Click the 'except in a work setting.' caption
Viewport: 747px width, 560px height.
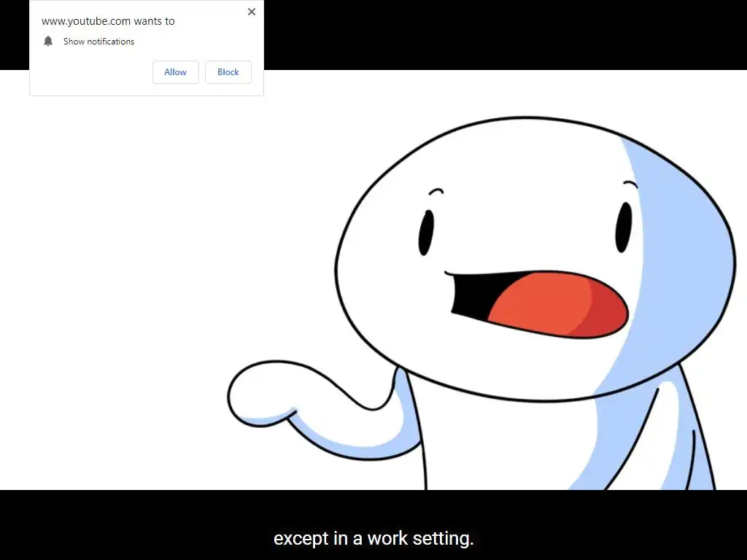pyautogui.click(x=373, y=539)
